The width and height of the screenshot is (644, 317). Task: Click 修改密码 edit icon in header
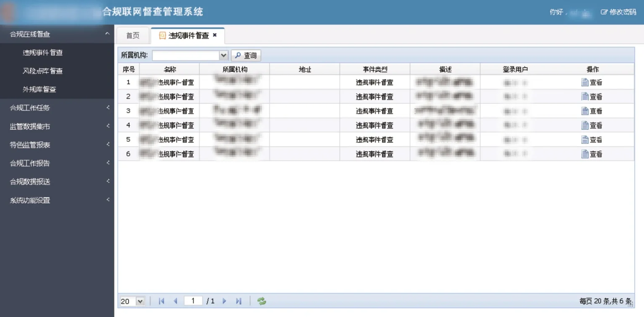tap(604, 12)
